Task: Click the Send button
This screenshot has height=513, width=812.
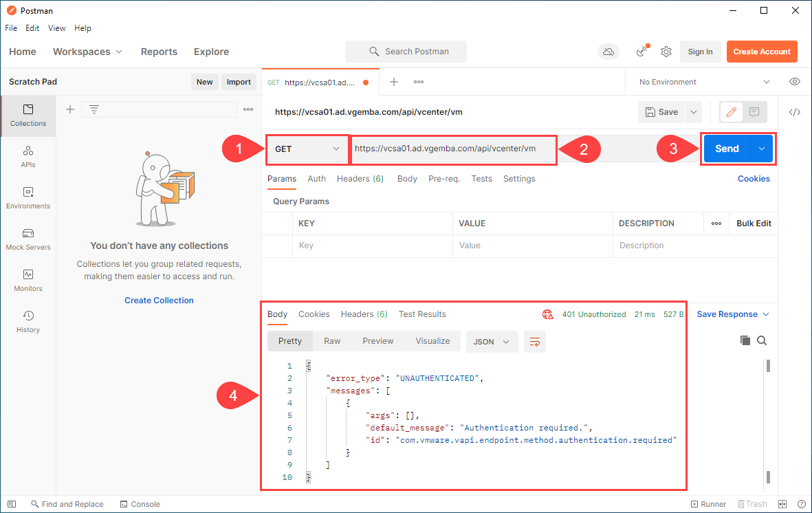Action: [x=727, y=149]
